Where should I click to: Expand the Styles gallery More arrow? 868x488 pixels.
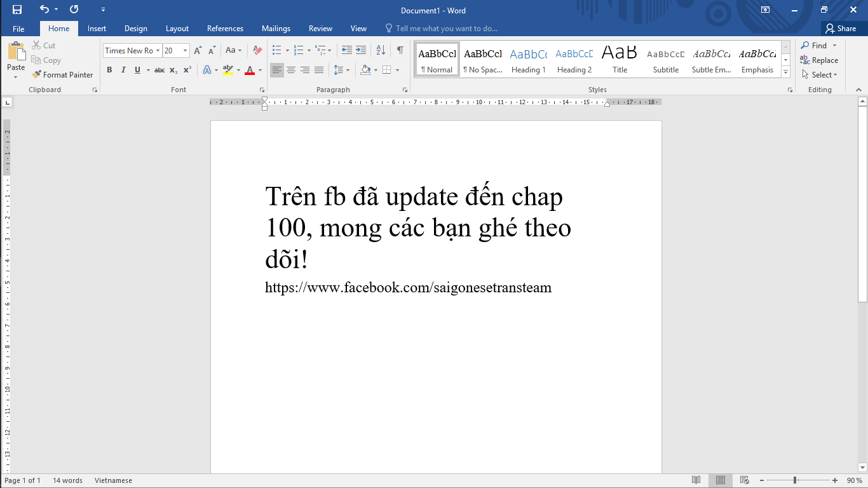coord(786,72)
